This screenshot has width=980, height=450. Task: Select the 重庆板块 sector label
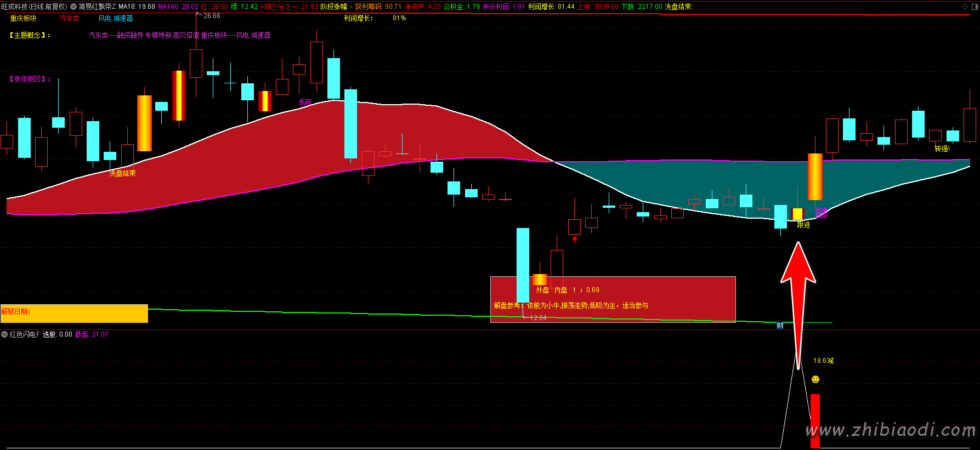(x=24, y=18)
